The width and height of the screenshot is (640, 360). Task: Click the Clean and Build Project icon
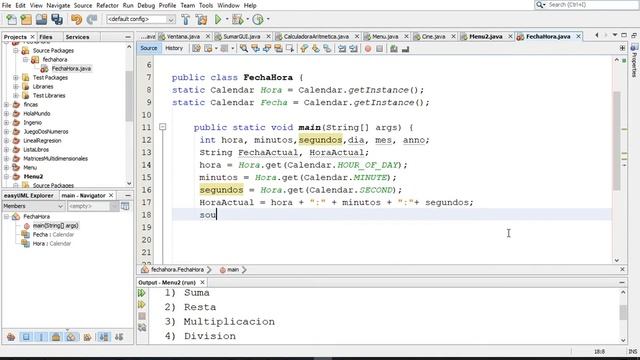(x=201, y=19)
